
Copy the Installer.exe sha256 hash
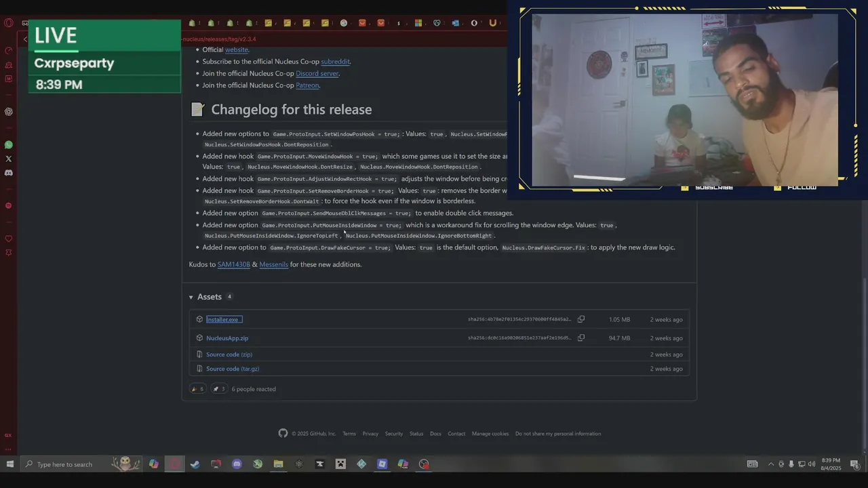(581, 319)
